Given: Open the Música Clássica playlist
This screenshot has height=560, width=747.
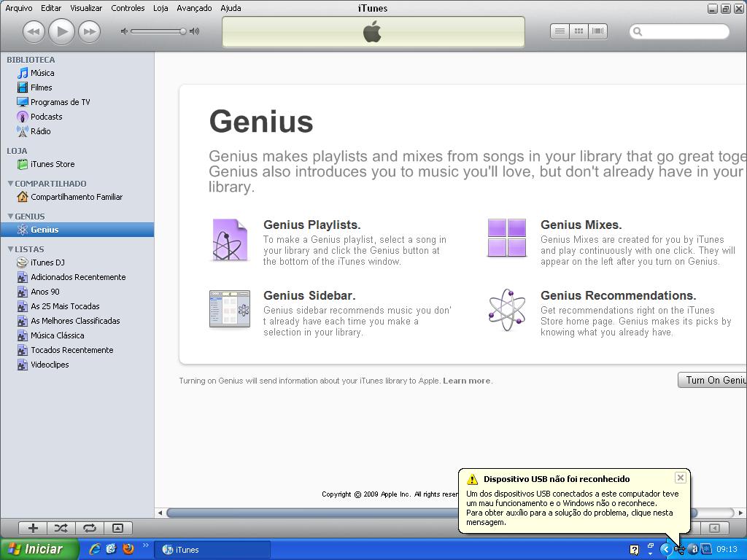Looking at the screenshot, I should [77, 335].
